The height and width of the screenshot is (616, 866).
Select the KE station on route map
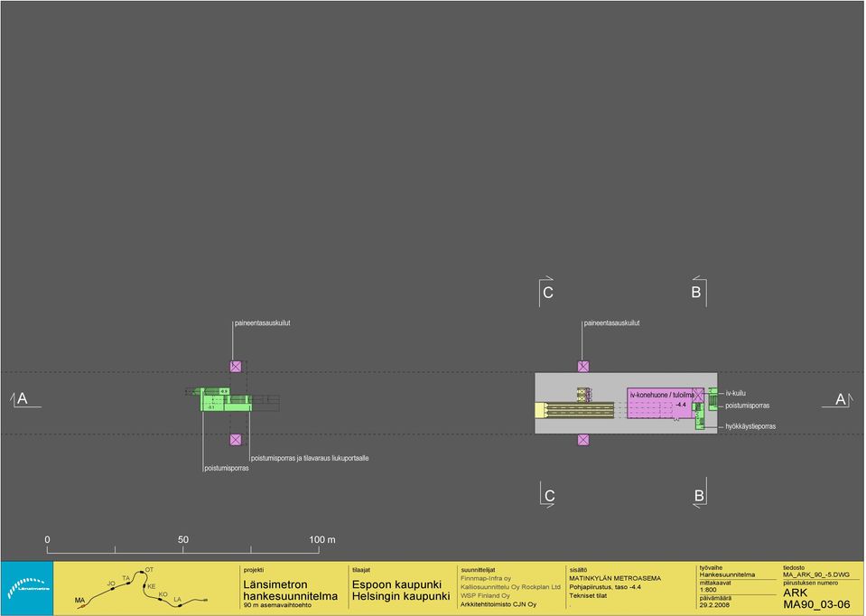144,586
